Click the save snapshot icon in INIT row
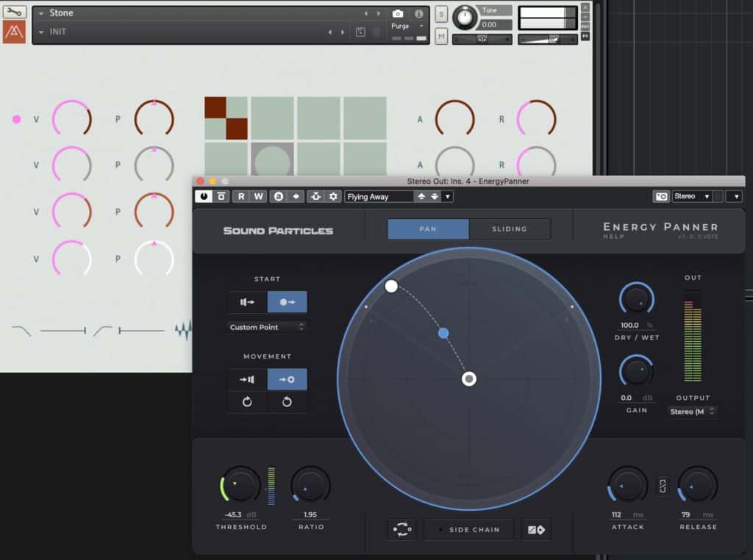This screenshot has width=753, height=560. tap(360, 32)
